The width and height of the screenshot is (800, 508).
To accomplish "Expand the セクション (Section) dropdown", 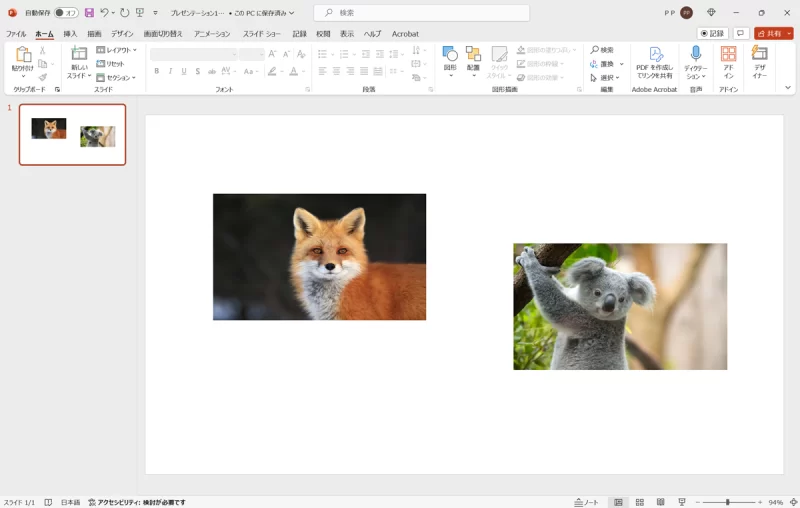I will pos(117,77).
